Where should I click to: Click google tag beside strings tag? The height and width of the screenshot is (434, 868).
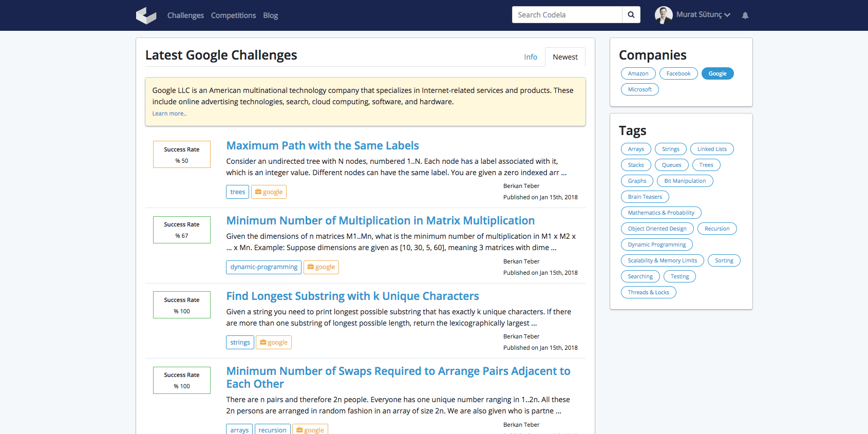click(273, 343)
